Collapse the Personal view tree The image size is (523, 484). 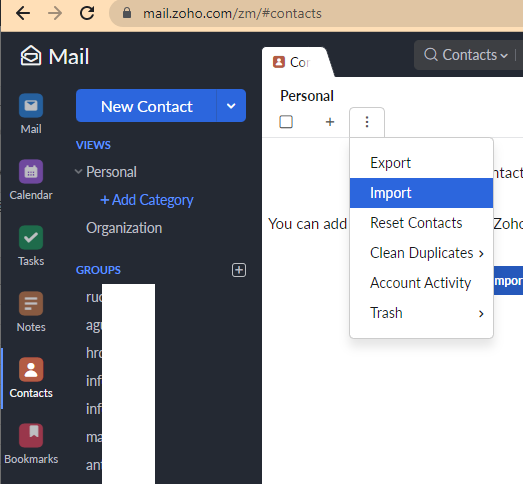[x=78, y=172]
